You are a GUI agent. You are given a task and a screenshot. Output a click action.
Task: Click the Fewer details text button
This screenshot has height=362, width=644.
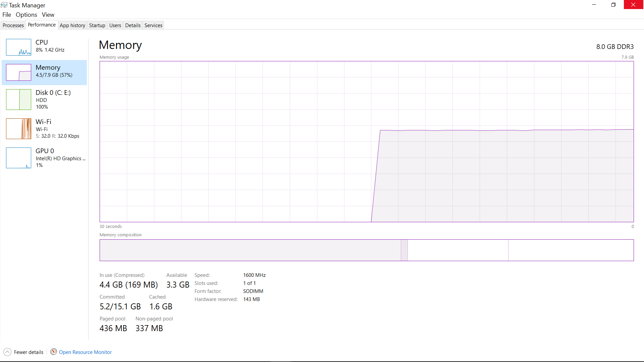(29, 352)
